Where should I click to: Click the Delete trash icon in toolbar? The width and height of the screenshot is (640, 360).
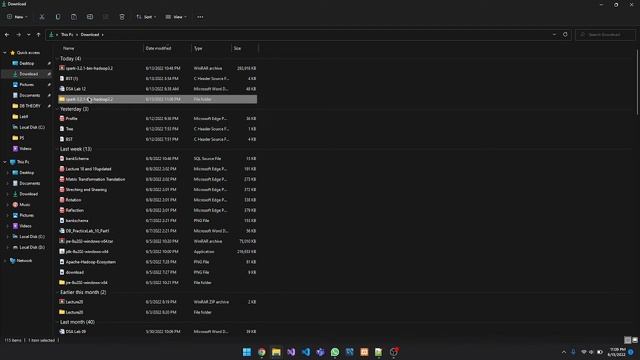pyautogui.click(x=122, y=17)
